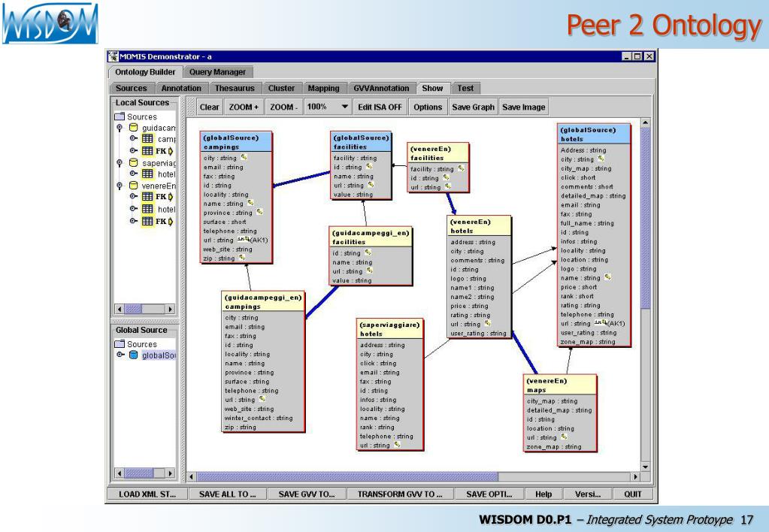This screenshot has height=532, width=769.
Task: Click key icon beside facility in venereEn facilities
Action: (x=461, y=168)
